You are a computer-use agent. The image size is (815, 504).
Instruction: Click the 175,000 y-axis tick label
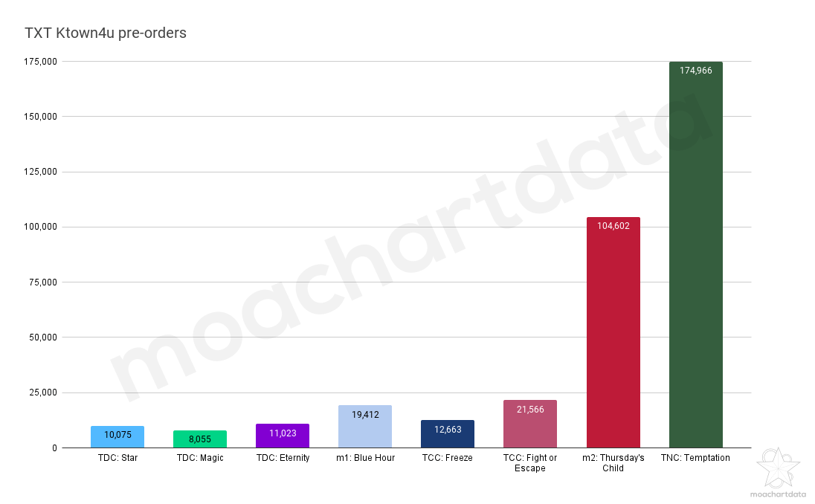click(x=41, y=61)
